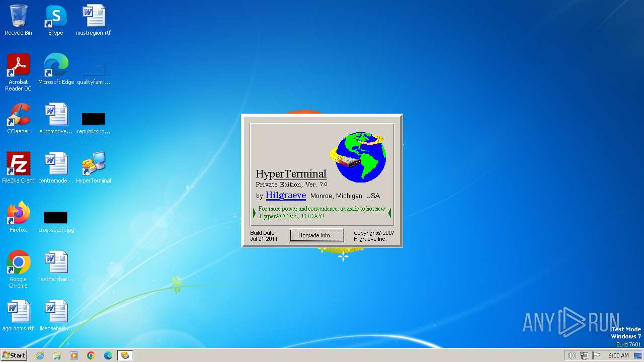The height and width of the screenshot is (362, 644).
Task: Select the Firefox desktop shortcut
Action: pos(18,217)
